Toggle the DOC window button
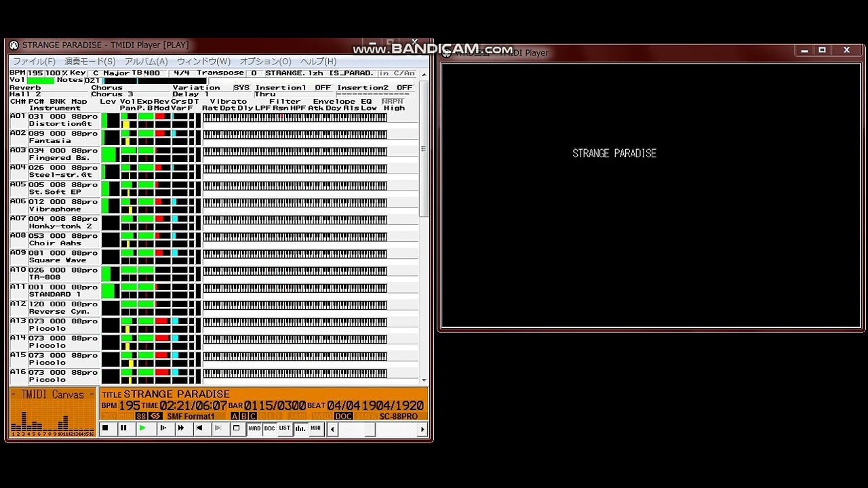The height and width of the screenshot is (488, 868). click(x=269, y=428)
